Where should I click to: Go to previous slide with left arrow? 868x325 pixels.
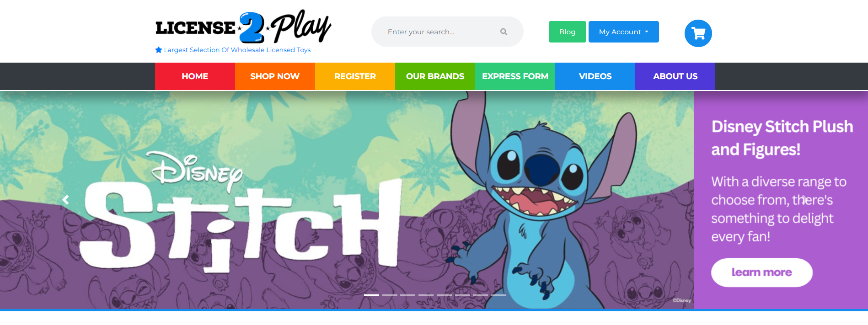(66, 200)
